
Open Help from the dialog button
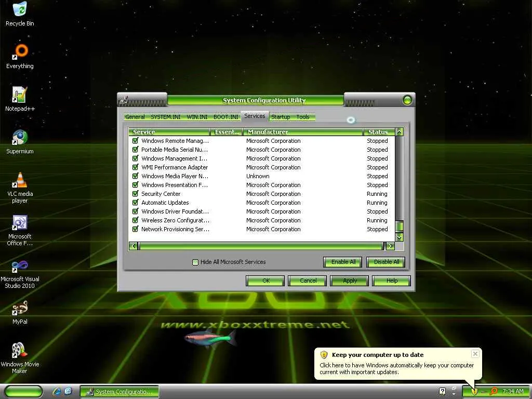pos(392,281)
